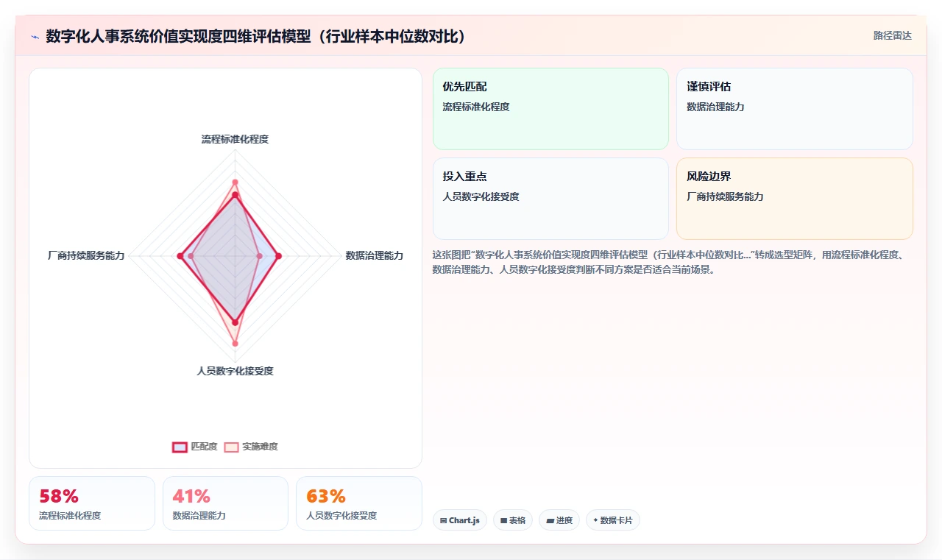Click the 路径雷达 label in header
The image size is (942, 560).
tap(892, 35)
